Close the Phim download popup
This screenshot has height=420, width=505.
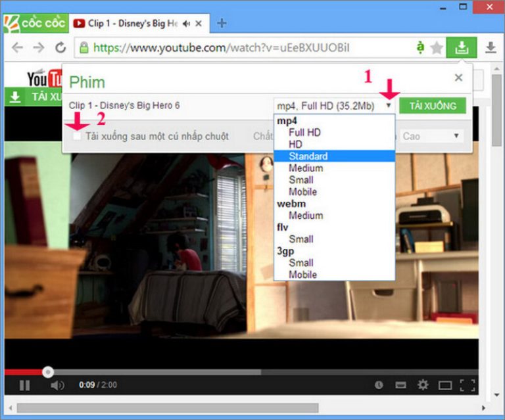(458, 78)
